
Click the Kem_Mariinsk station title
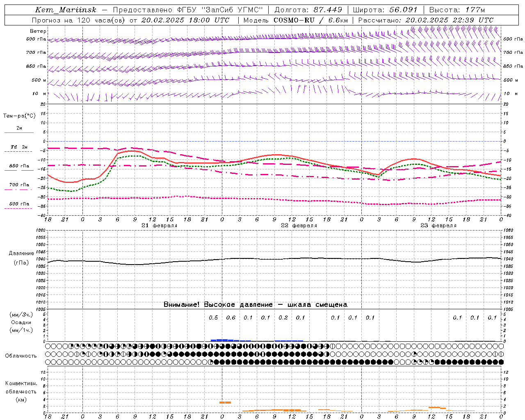66,10
